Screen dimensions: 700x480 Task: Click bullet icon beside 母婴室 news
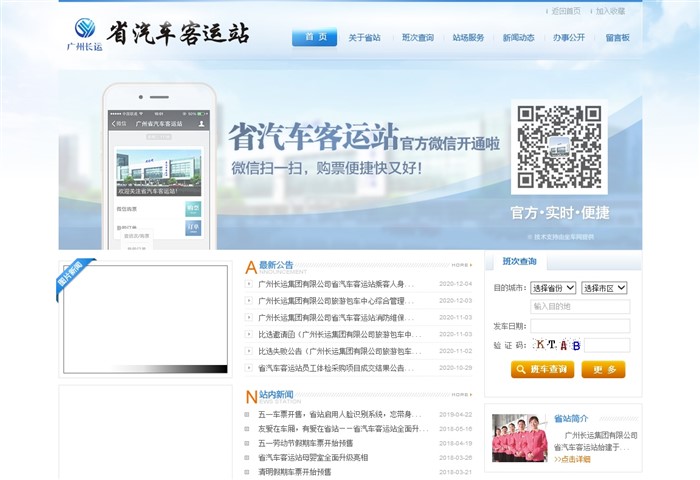(247, 457)
